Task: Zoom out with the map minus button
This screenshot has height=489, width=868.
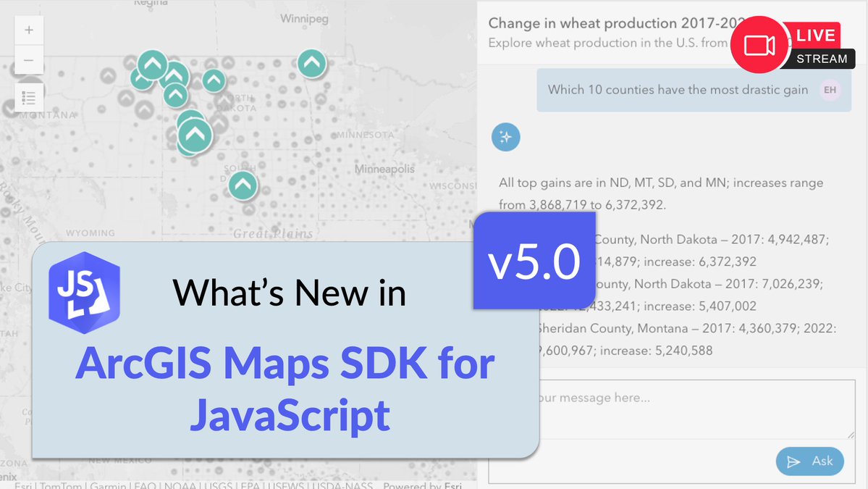Action: click(x=29, y=60)
